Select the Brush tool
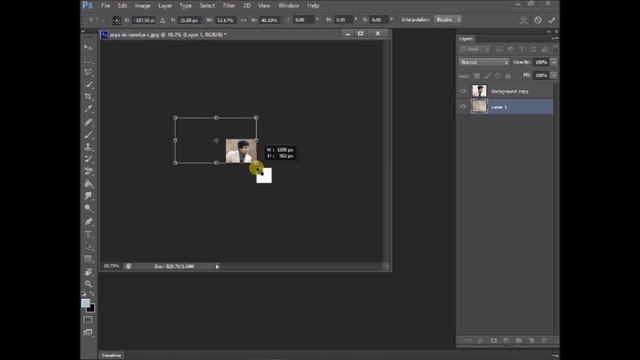Image resolution: width=640 pixels, height=360 pixels. [88, 134]
